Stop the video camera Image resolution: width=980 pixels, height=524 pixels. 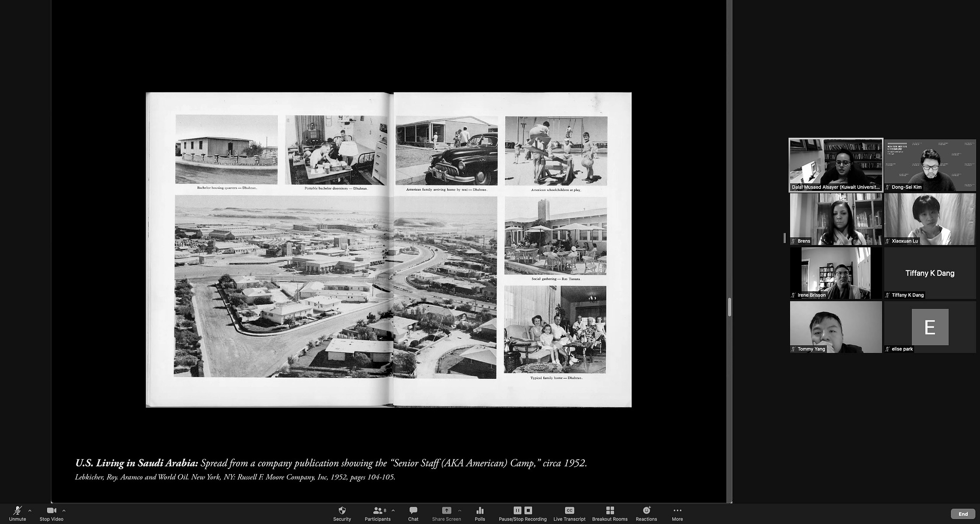[x=51, y=514]
